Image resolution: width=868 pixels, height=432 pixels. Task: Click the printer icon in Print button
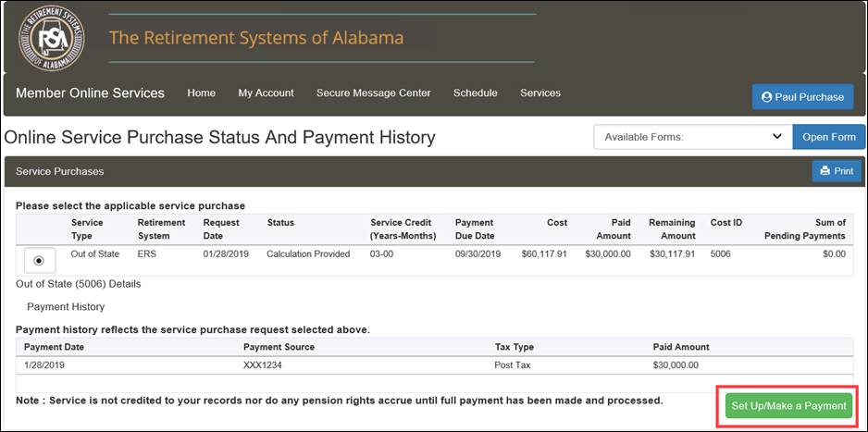[x=825, y=171]
